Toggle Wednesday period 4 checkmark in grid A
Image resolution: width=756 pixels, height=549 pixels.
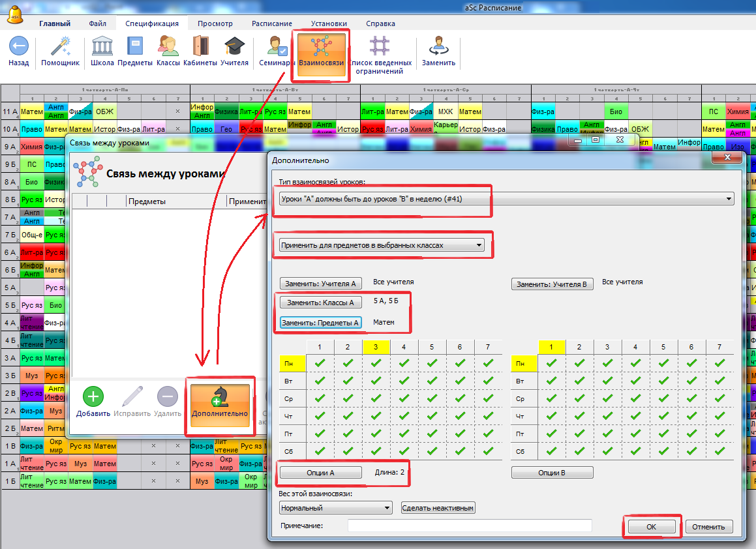(x=404, y=398)
